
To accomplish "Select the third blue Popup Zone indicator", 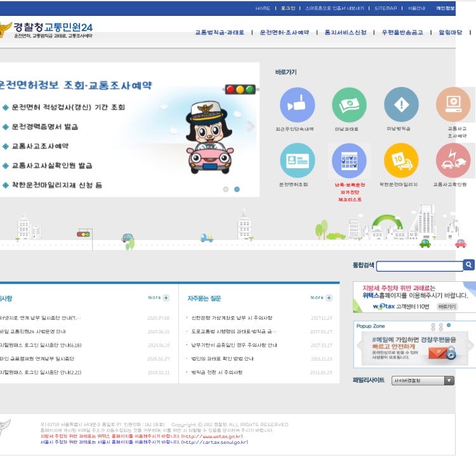I will (x=449, y=325).
